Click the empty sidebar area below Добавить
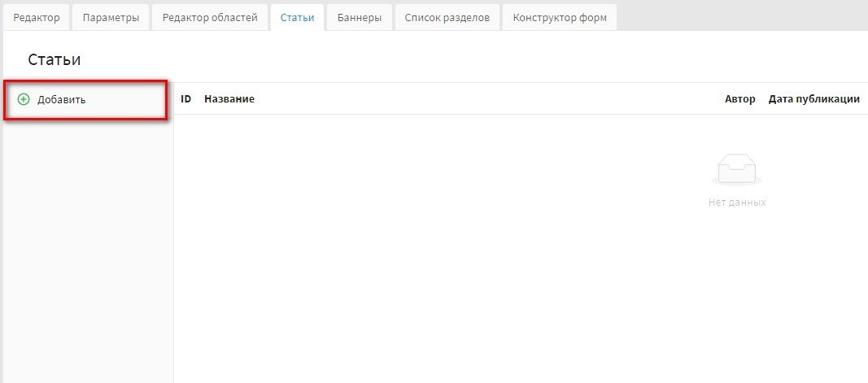The image size is (868, 383). click(88, 244)
